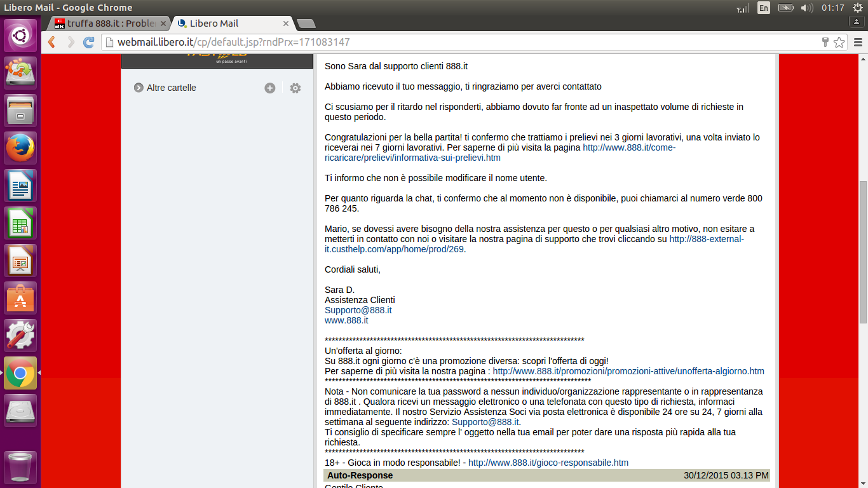Viewport: 868px width, 488px height.
Task: Open a new Chrome tab
Action: coord(306,24)
